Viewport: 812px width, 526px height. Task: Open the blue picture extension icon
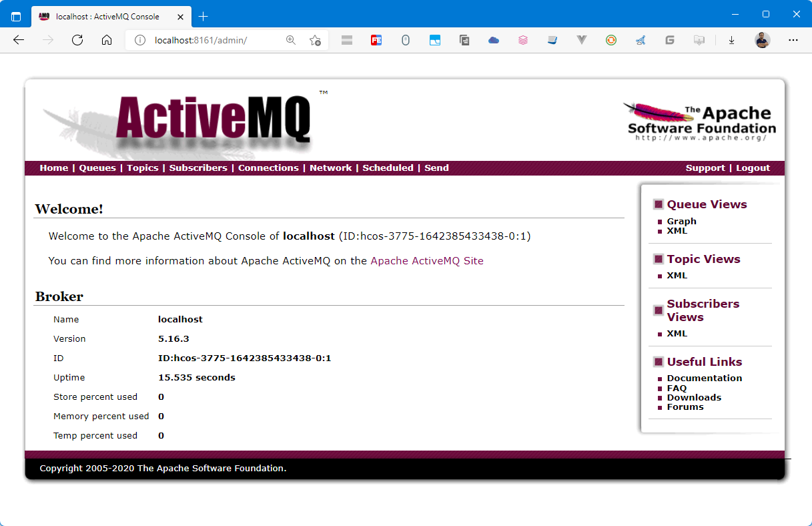(x=435, y=40)
